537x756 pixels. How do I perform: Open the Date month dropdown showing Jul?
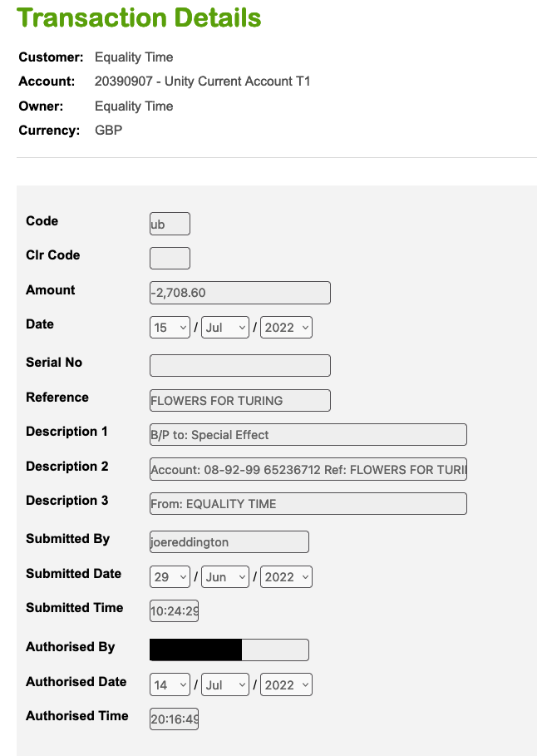[225, 328]
